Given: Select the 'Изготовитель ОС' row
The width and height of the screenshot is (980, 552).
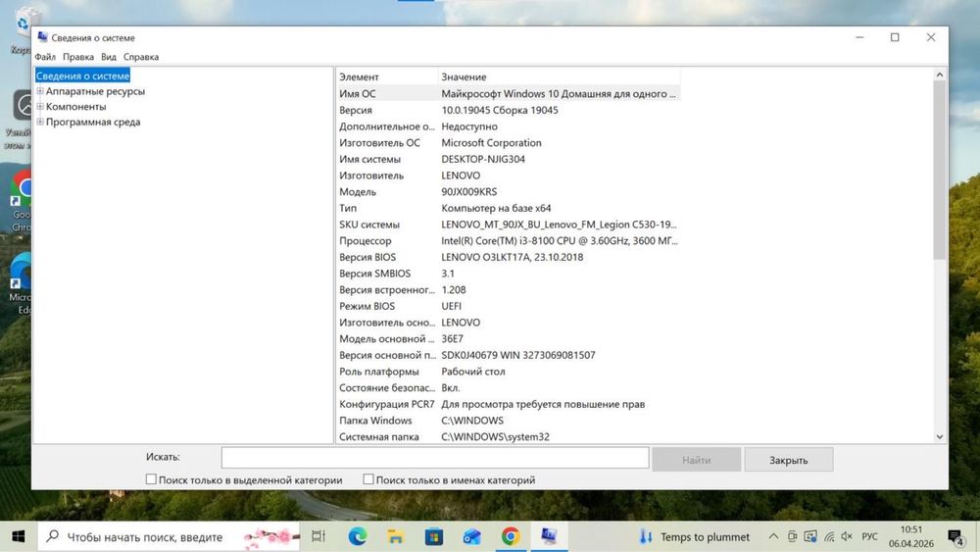Looking at the screenshot, I should pyautogui.click(x=508, y=142).
